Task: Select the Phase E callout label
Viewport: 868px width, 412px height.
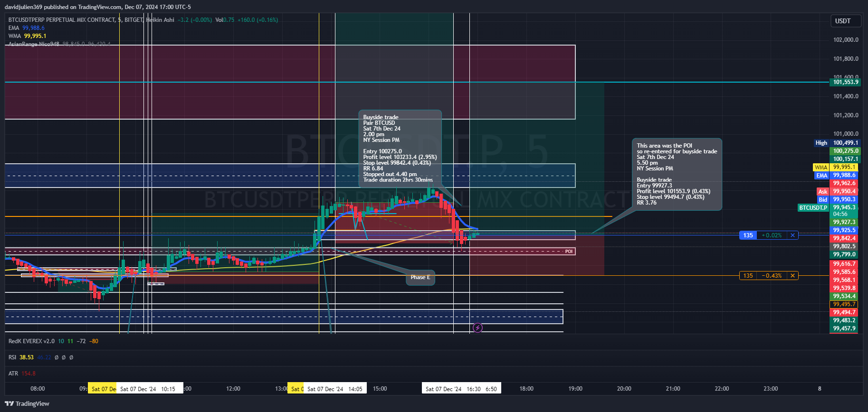Action: pyautogui.click(x=420, y=277)
